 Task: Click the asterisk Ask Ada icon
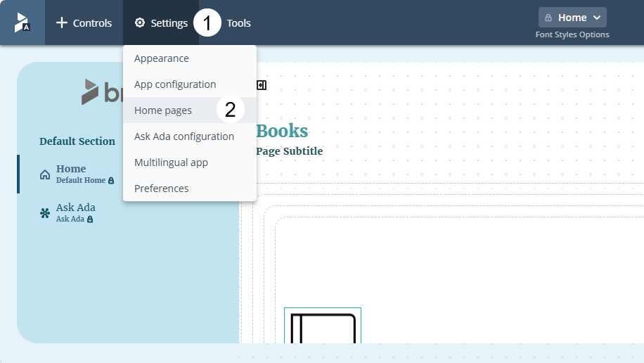click(x=45, y=213)
